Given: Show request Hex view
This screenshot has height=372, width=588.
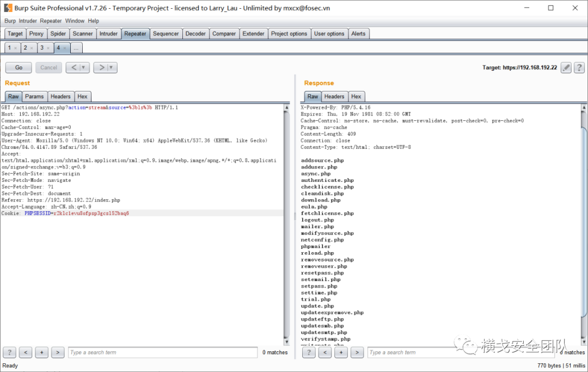Looking at the screenshot, I should pyautogui.click(x=83, y=96).
